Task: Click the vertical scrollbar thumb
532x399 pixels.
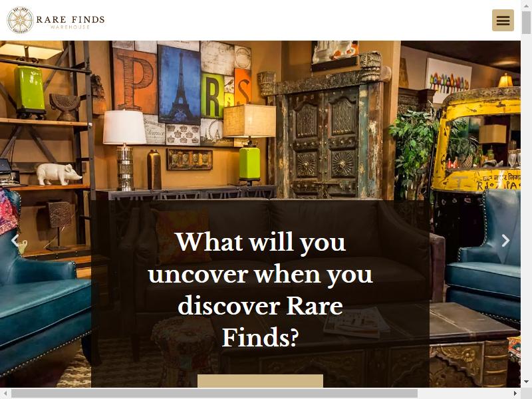Action: [x=526, y=23]
